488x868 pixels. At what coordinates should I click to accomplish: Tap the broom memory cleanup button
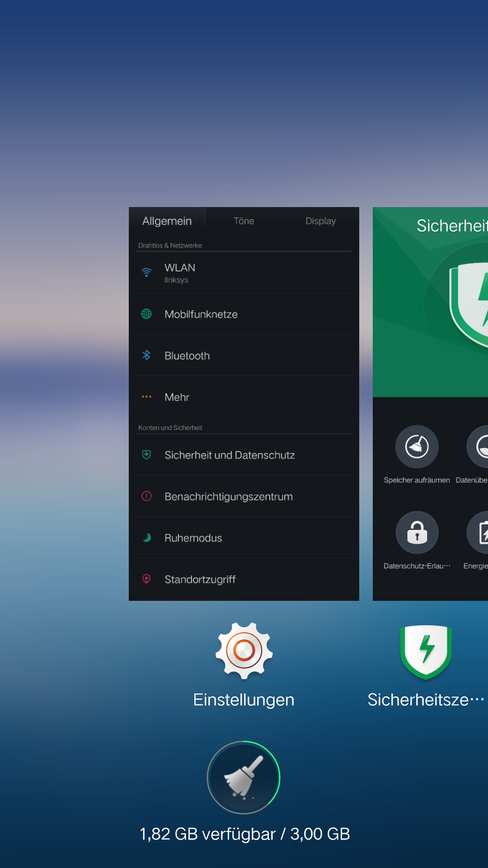point(244,777)
